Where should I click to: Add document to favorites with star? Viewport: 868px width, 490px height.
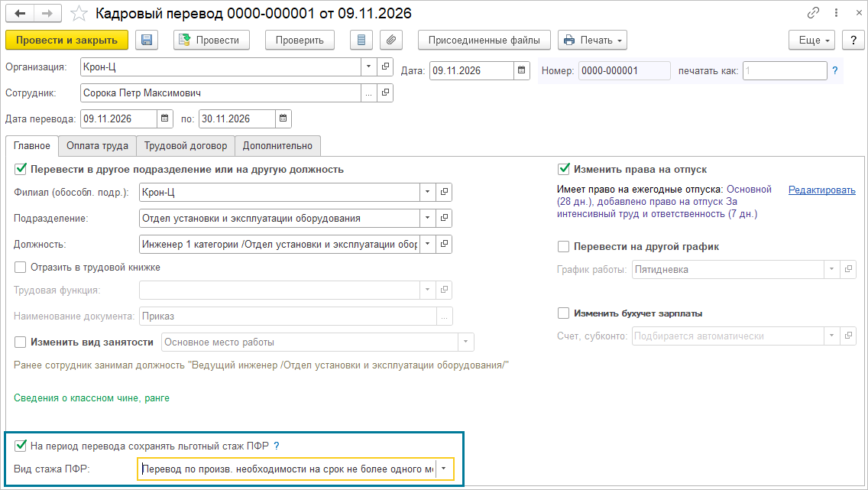pos(79,13)
